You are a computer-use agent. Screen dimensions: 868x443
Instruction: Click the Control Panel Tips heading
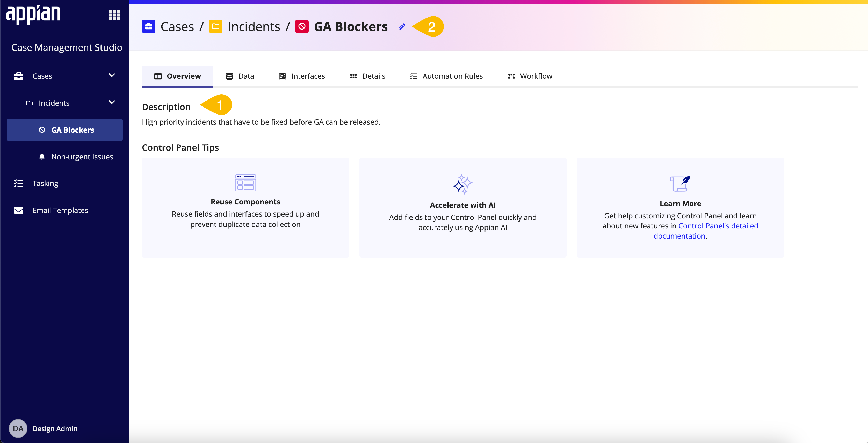click(x=180, y=148)
